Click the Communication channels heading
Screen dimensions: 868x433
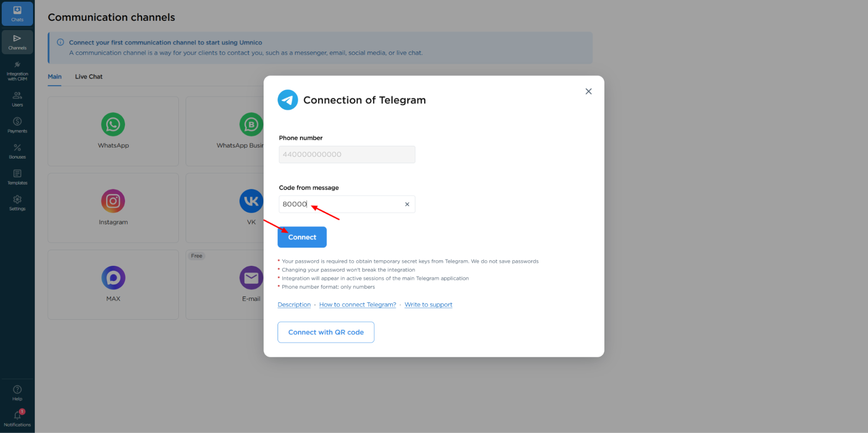click(x=112, y=17)
